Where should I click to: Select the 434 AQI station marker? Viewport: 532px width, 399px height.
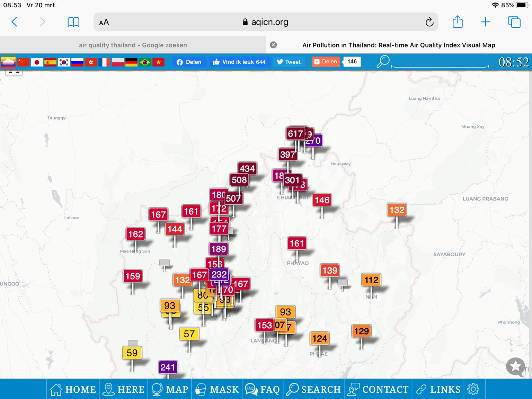[247, 168]
